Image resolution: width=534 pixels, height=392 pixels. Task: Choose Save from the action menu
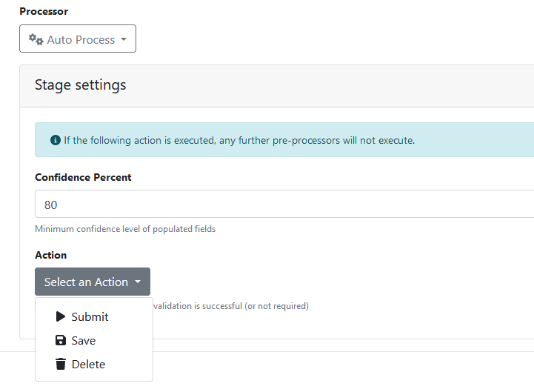83,340
